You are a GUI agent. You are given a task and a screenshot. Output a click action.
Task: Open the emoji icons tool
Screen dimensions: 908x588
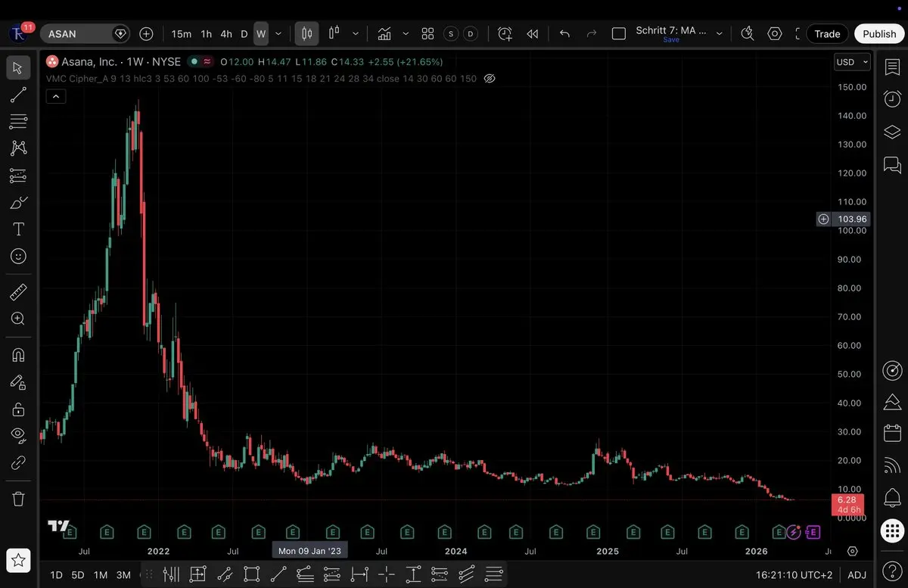coord(18,257)
